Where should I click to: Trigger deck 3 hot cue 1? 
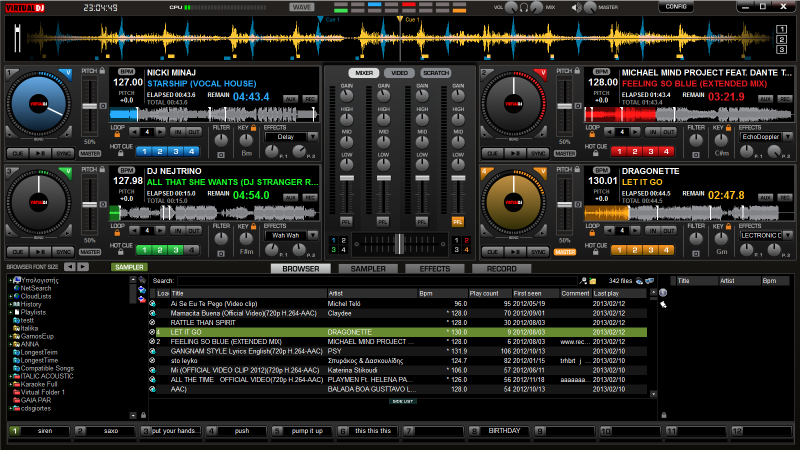[144, 250]
